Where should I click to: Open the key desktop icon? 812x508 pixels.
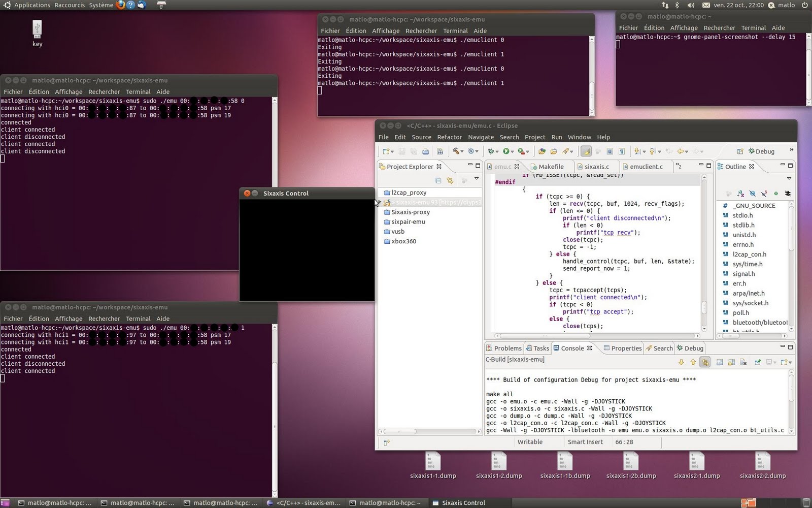point(37,34)
